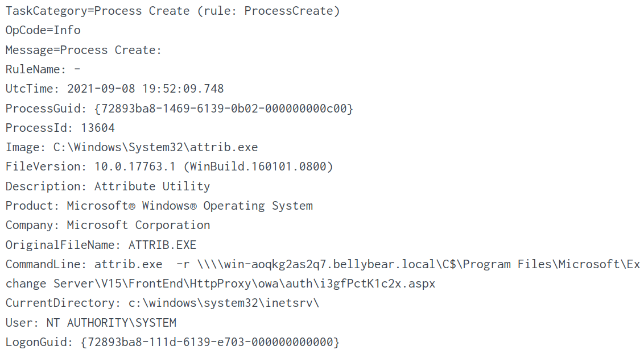The width and height of the screenshot is (644, 354).
Task: Click the Product: Microsoft Windows Operating System line
Action: click(x=159, y=206)
